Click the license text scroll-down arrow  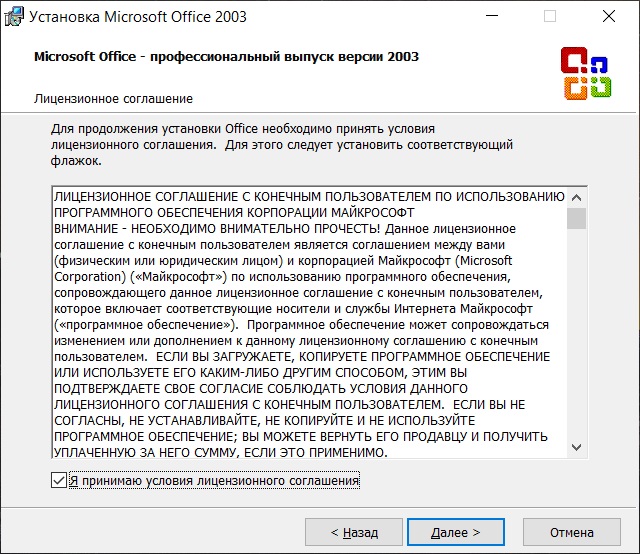pos(576,447)
